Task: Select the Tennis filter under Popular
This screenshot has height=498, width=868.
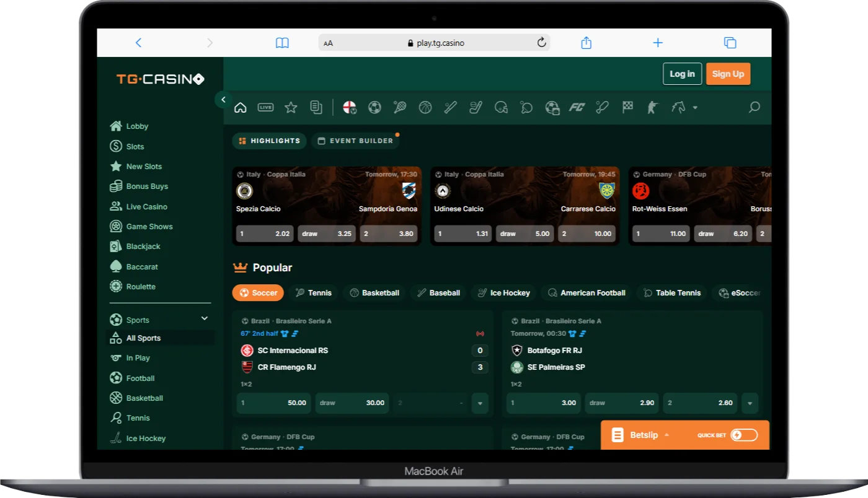Action: pos(313,292)
